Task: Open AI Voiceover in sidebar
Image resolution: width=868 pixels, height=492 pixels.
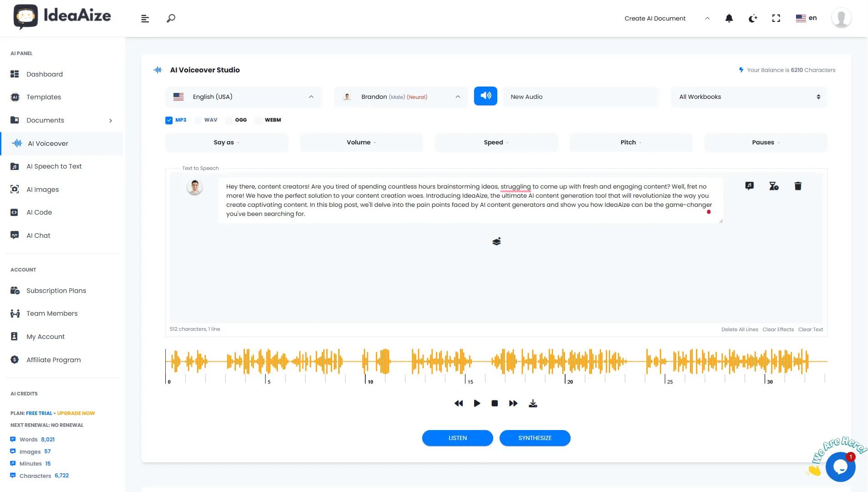Action: [x=62, y=143]
